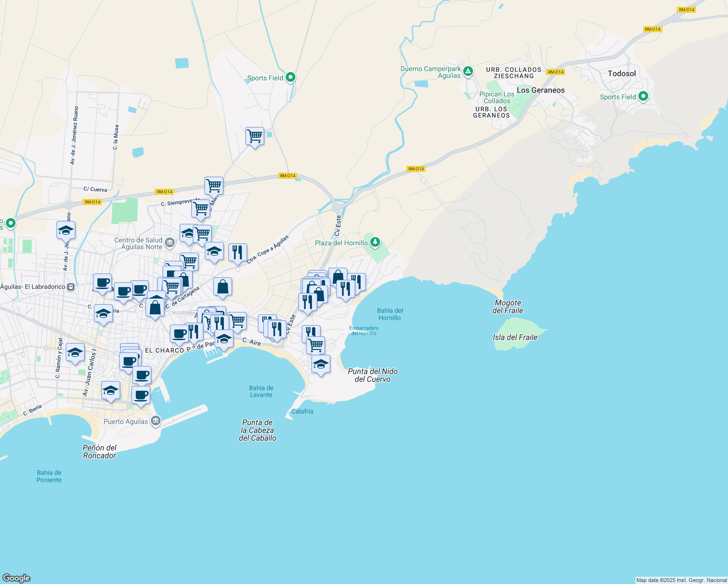Viewport: 728px width, 584px height.
Task: Open the Plaza del Hornillo park marker
Action: pyautogui.click(x=375, y=242)
